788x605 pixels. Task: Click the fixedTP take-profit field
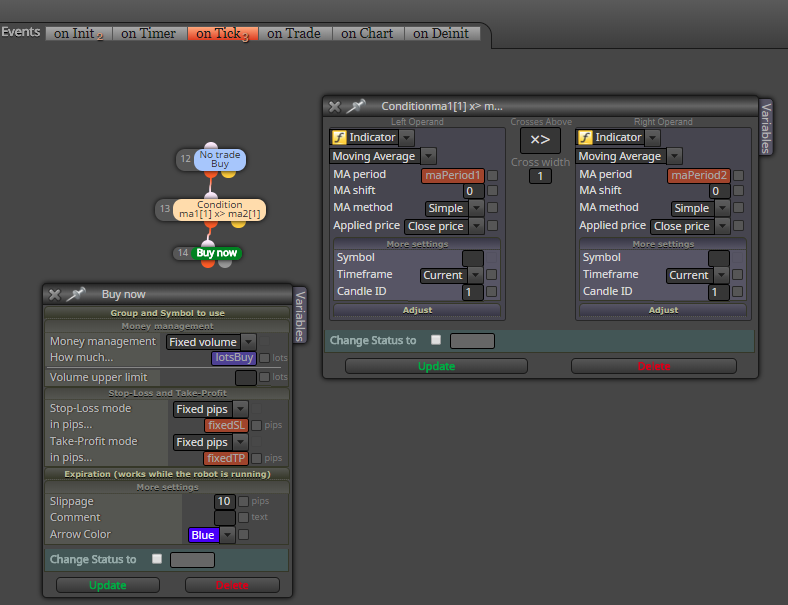click(x=226, y=458)
